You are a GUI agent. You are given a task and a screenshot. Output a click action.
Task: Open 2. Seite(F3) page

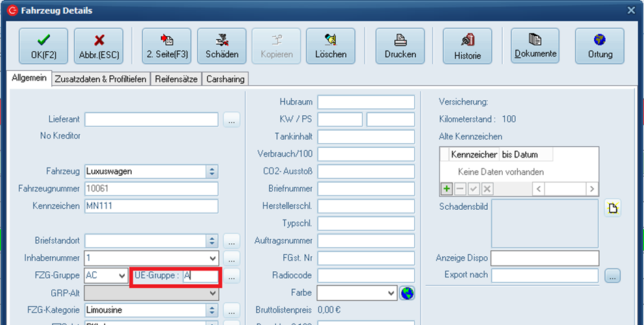coord(166,46)
